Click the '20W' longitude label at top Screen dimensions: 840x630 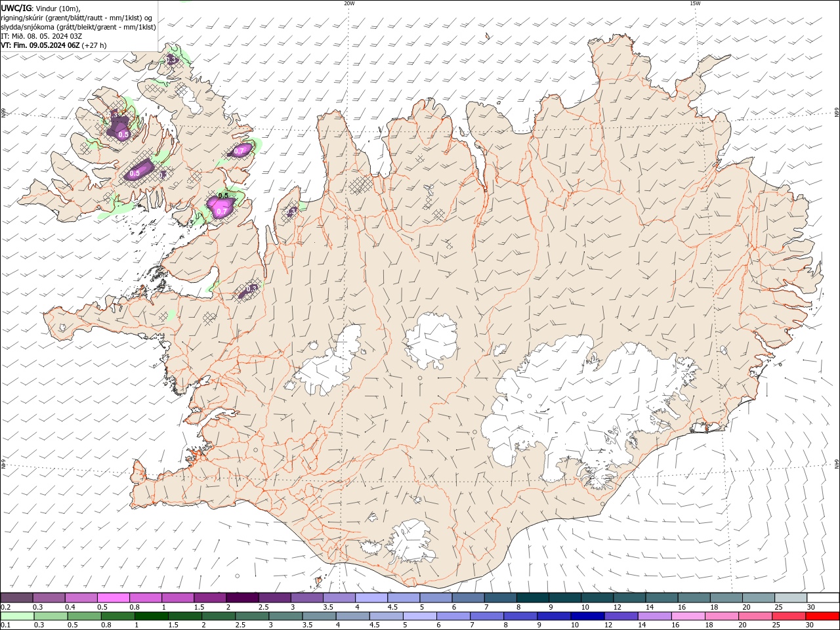[349, 3]
